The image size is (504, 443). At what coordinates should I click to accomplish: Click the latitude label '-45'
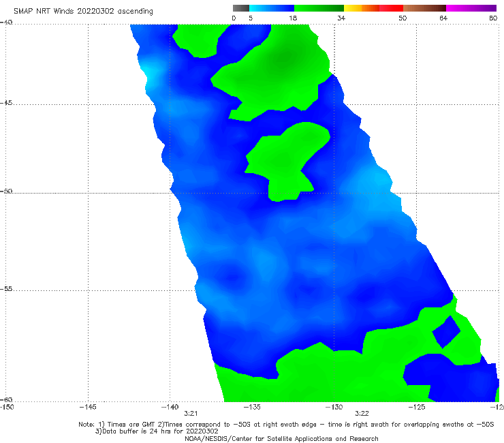pos(6,103)
